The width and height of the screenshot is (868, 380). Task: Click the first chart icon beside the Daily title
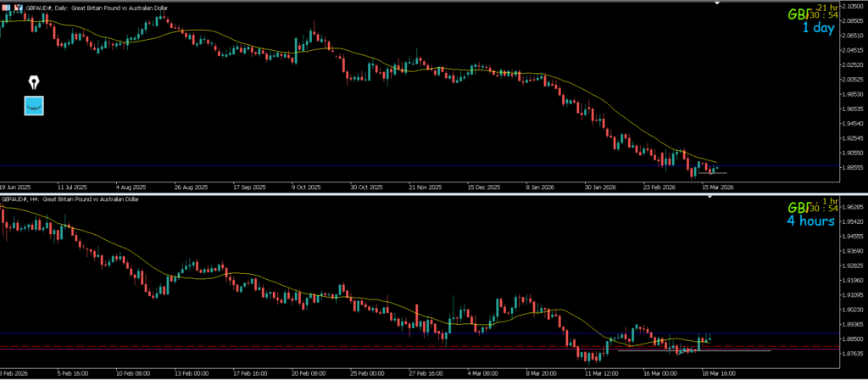point(6,6)
